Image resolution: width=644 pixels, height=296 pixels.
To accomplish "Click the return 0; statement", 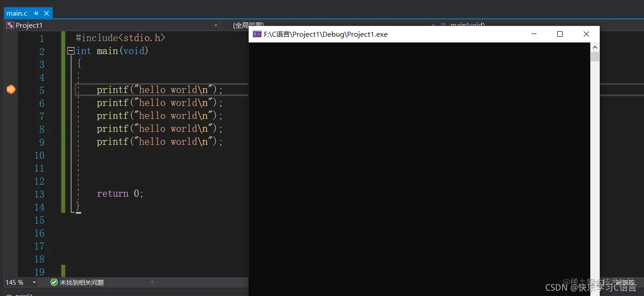I will (x=120, y=194).
